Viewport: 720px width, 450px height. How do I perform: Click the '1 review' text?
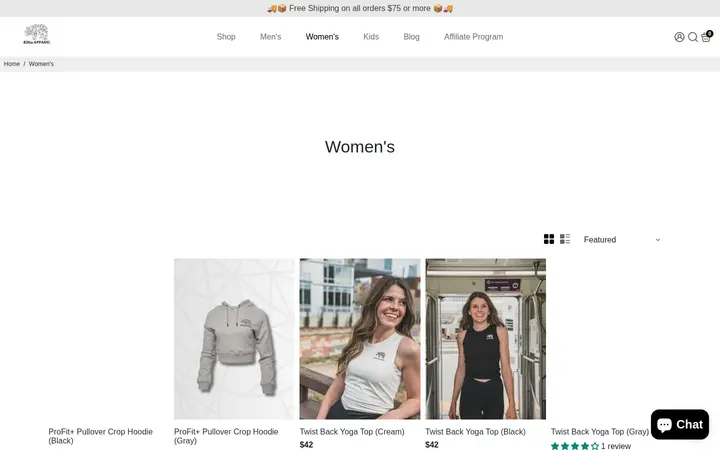pyautogui.click(x=616, y=446)
